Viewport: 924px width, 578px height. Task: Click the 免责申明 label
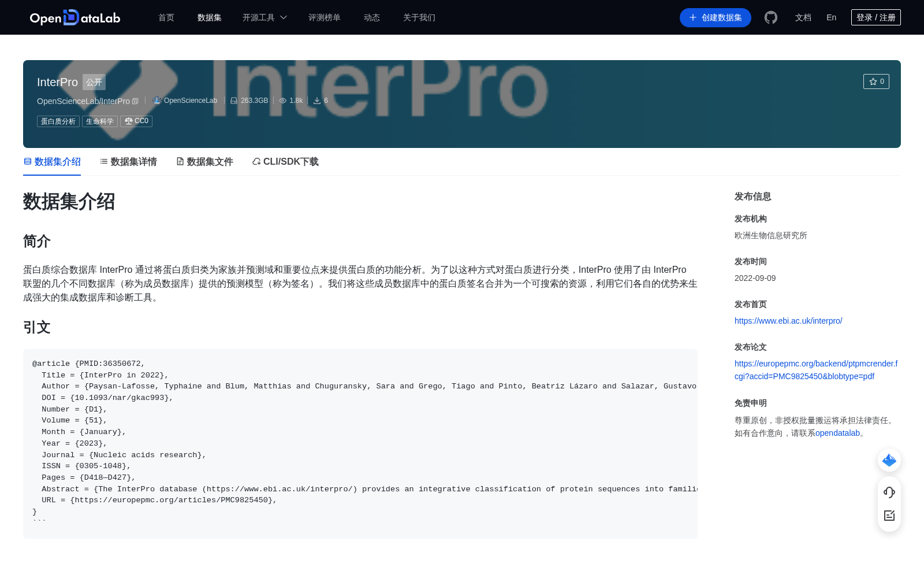pos(751,403)
